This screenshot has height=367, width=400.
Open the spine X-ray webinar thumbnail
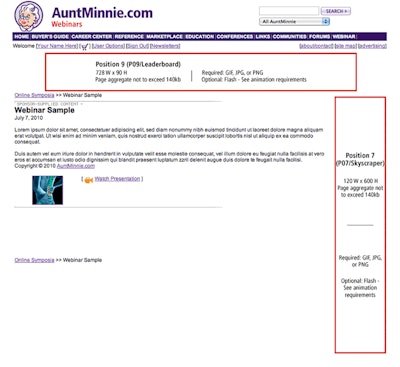47,190
